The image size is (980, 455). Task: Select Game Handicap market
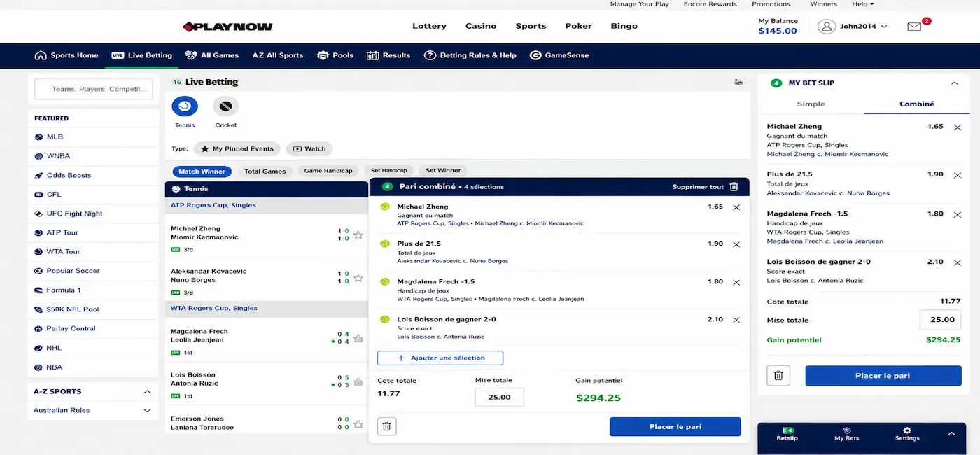click(x=328, y=170)
